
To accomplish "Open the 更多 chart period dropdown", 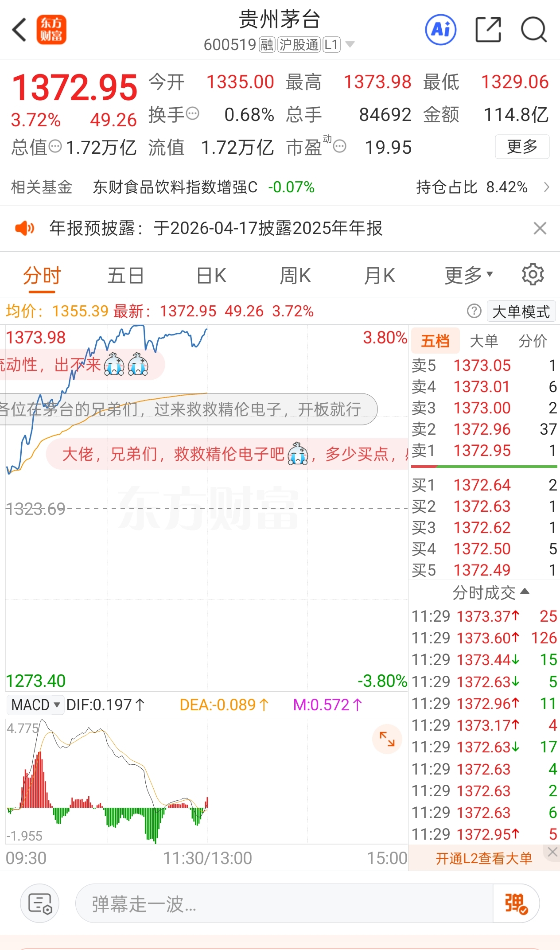I will 469,275.
